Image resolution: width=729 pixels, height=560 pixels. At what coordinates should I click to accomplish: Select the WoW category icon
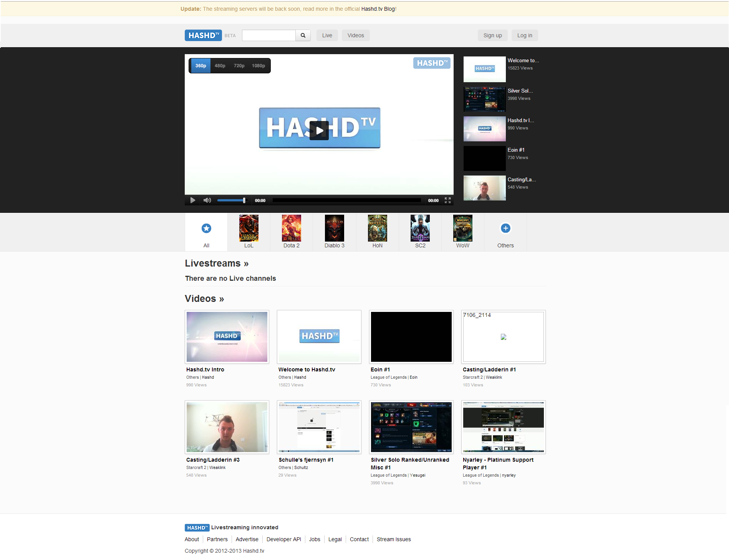pos(462,228)
